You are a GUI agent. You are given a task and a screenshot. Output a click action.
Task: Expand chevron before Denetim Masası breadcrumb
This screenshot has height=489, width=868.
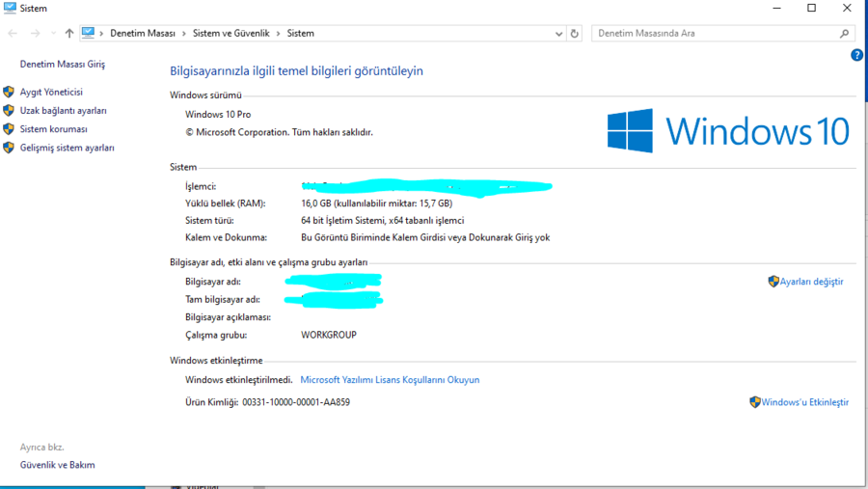[101, 34]
